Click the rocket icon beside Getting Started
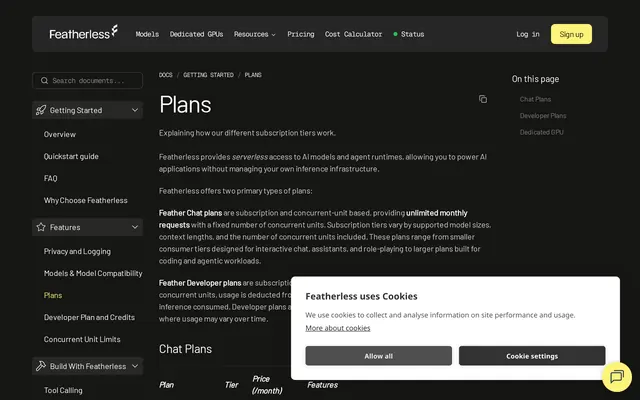640x400 pixels. (x=41, y=110)
